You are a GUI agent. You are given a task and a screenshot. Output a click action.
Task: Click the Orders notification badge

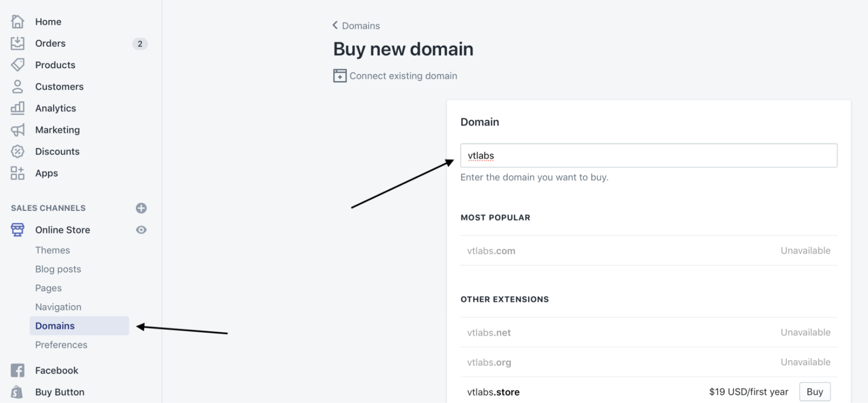click(139, 44)
